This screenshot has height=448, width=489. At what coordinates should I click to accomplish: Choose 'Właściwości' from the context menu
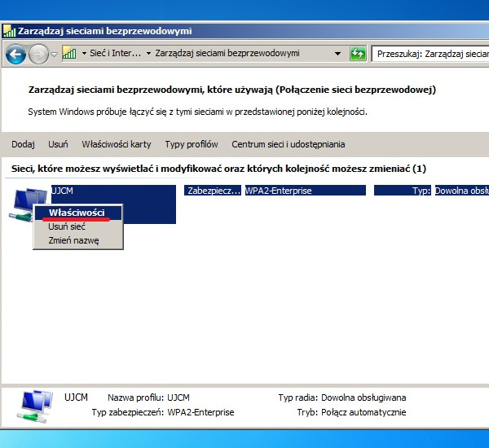(77, 212)
